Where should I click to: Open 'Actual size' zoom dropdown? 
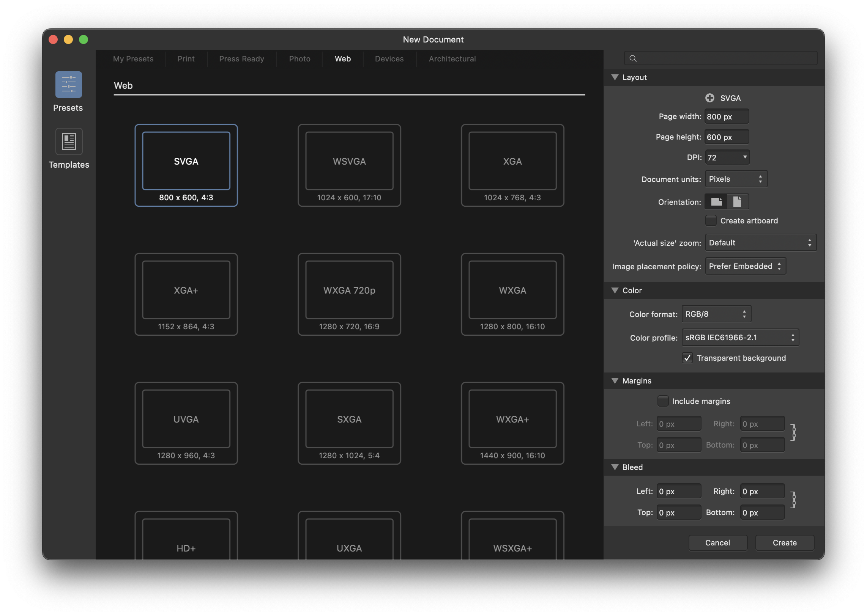(760, 243)
